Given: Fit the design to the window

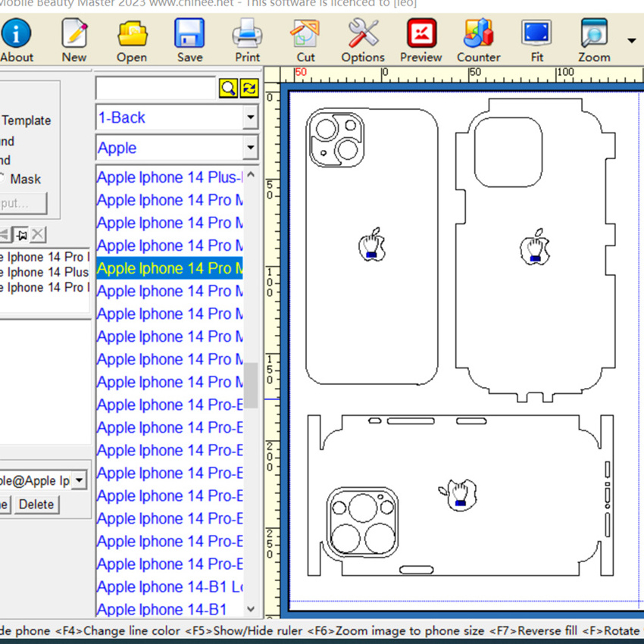Looking at the screenshot, I should [x=536, y=41].
